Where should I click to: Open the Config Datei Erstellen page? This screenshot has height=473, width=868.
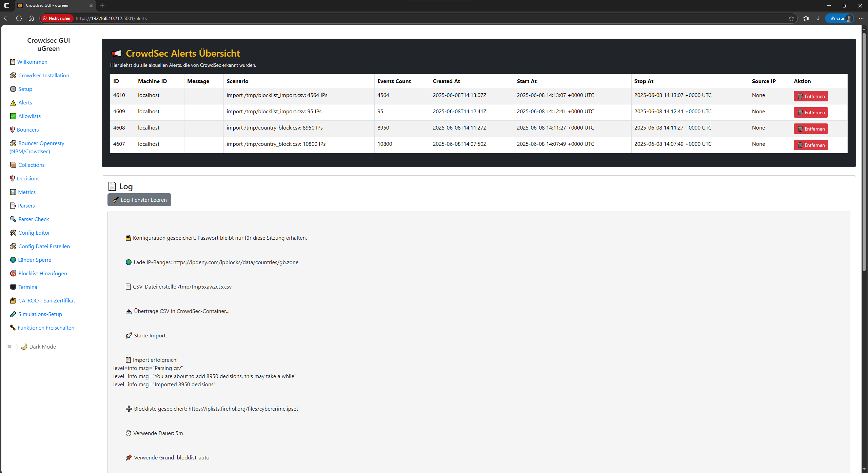[44, 246]
